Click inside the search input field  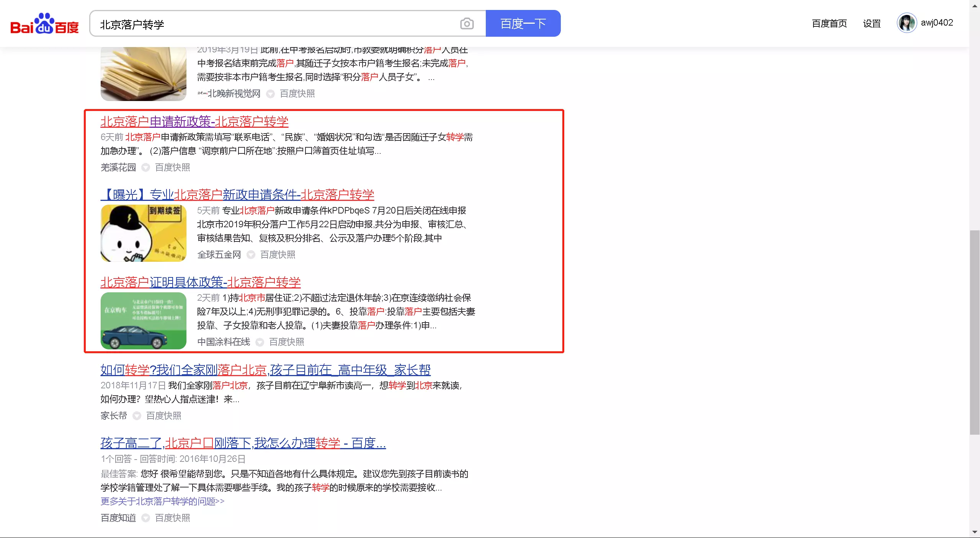pyautogui.click(x=268, y=23)
